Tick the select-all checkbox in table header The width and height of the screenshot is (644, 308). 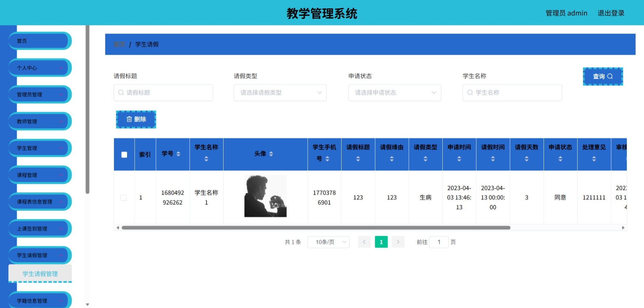pyautogui.click(x=124, y=155)
